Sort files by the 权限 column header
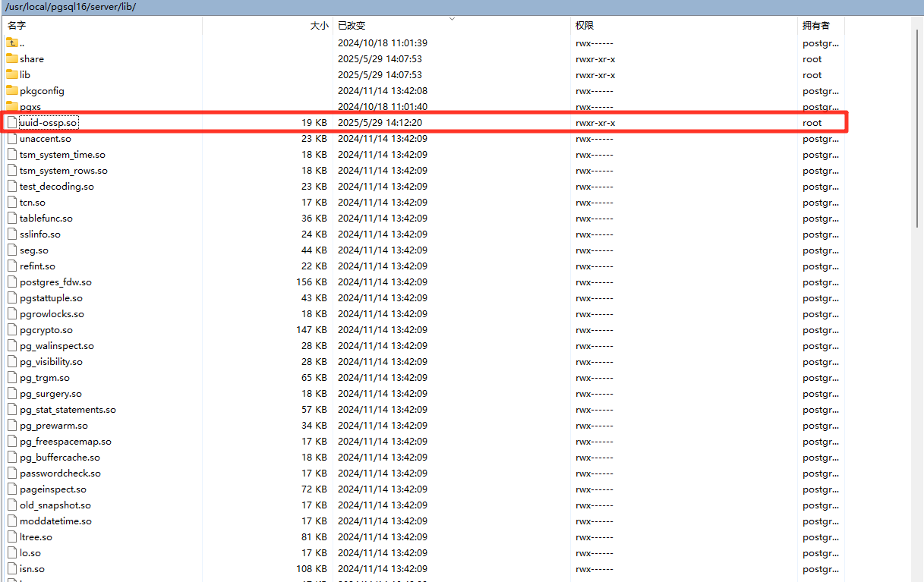 584,25
